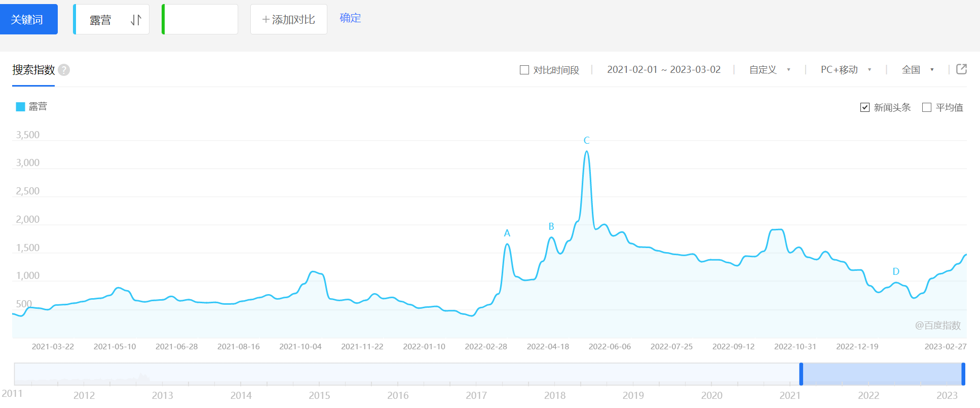This screenshot has width=980, height=408.
Task: Click news marker B on chart
Action: pos(551,227)
